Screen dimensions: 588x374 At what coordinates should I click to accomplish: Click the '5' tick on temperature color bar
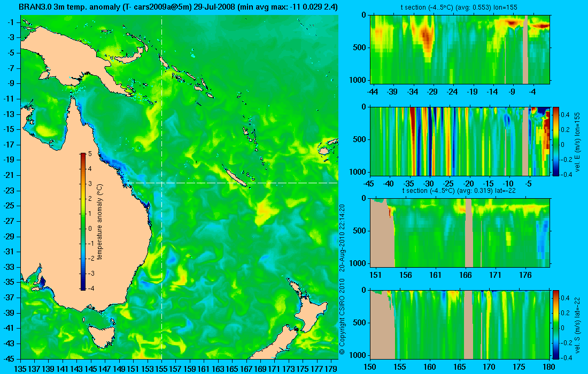(90, 153)
